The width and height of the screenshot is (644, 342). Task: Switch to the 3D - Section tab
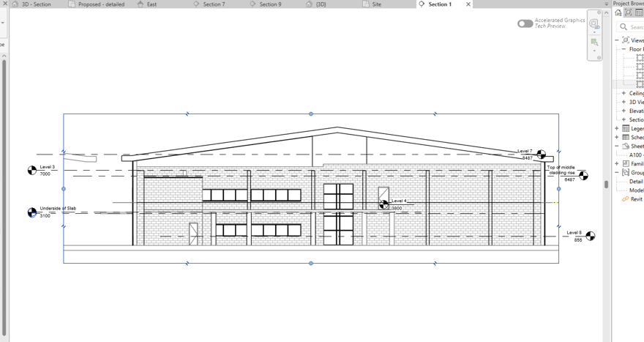pyautogui.click(x=31, y=4)
